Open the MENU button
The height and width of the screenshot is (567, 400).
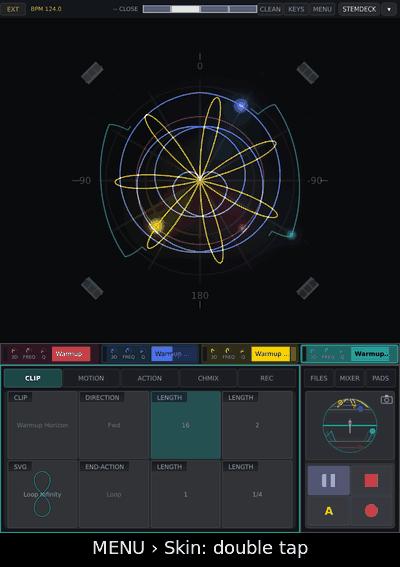[x=322, y=9]
